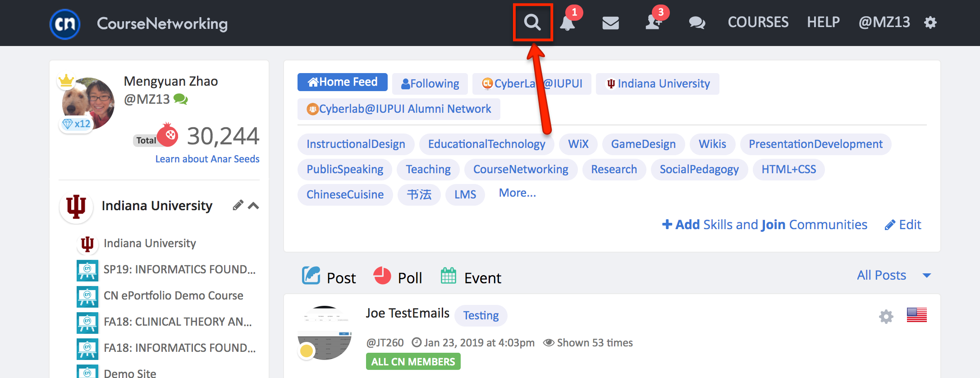The height and width of the screenshot is (378, 980).
Task: Select the 书法 skill tag
Action: (419, 195)
